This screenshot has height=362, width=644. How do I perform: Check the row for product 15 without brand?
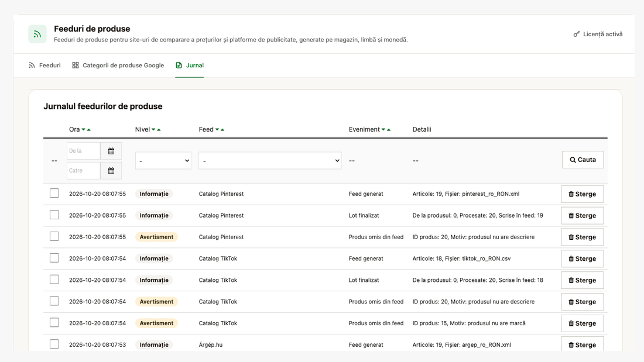point(54,323)
